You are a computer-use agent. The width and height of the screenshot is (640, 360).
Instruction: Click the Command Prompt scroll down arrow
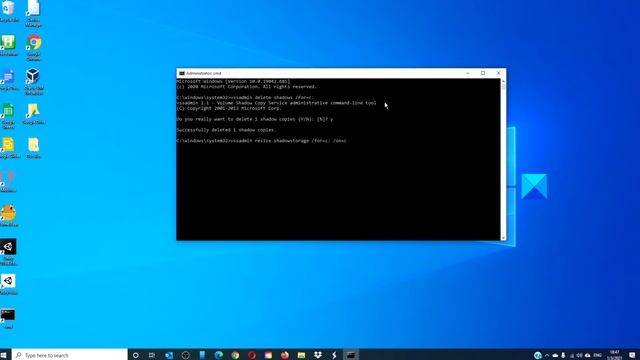pos(503,238)
